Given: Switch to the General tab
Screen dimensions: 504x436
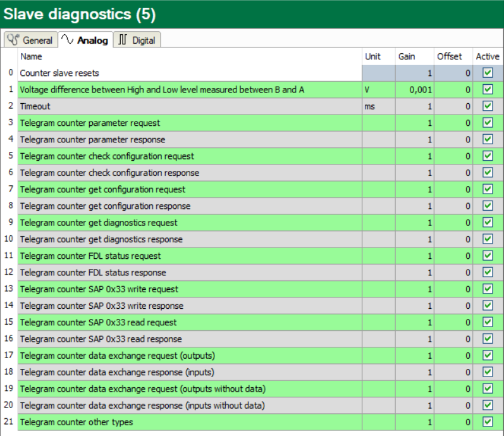Looking at the screenshot, I should click(x=30, y=40).
